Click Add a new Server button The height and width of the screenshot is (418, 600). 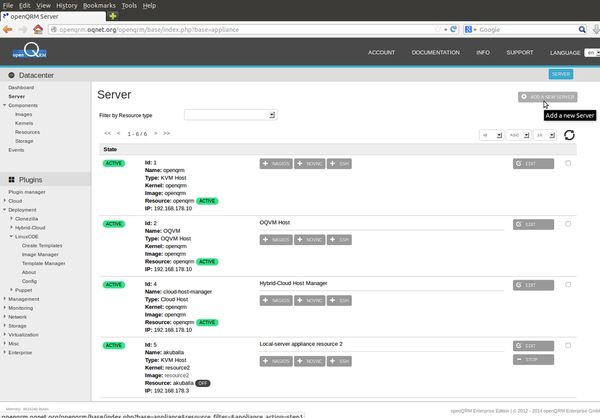(x=548, y=97)
